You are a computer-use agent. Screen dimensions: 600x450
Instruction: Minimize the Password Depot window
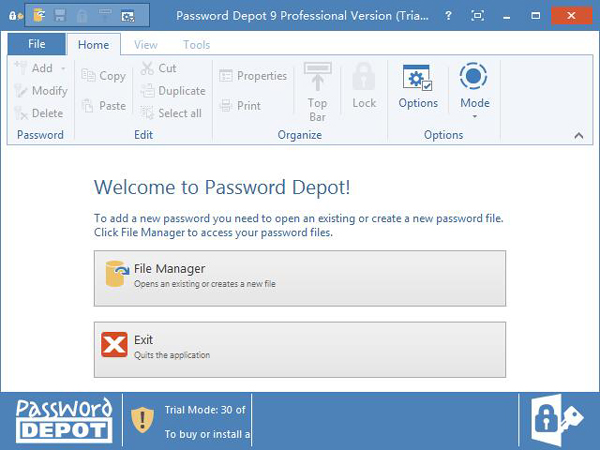pos(507,16)
